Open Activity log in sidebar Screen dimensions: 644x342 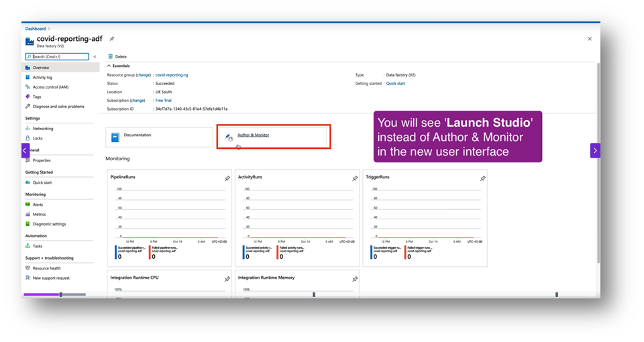[42, 78]
